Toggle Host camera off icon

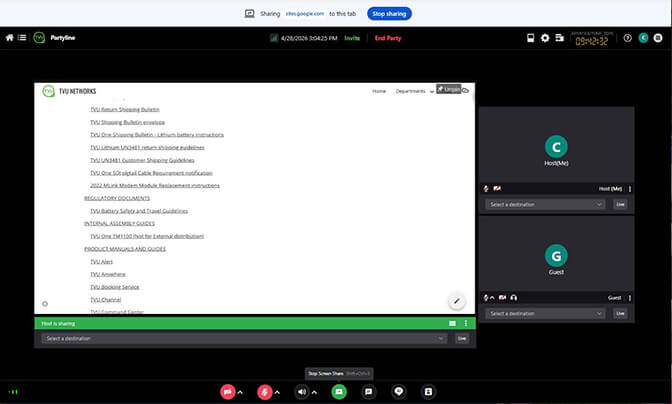(497, 189)
